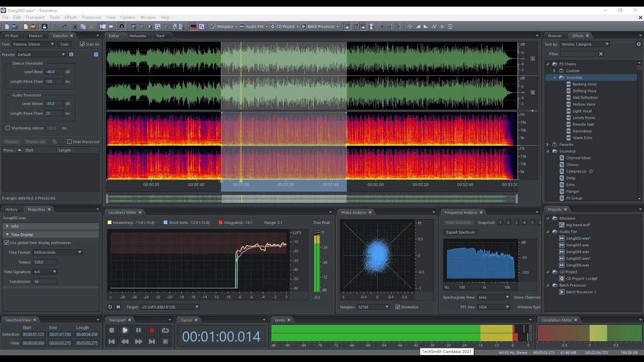Viewport: 644px width, 362px height.
Task: Click the Scan button in Detector panel
Action: point(64,44)
